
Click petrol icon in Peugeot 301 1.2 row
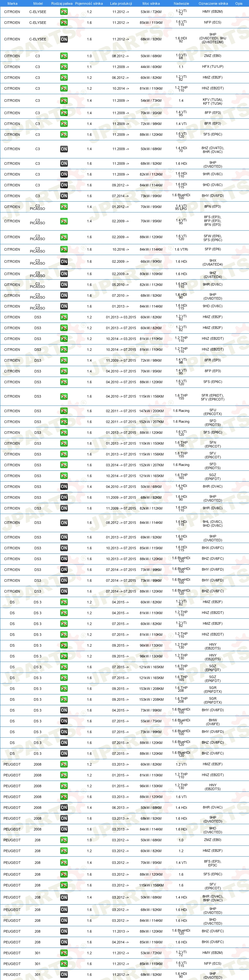coord(64,953)
